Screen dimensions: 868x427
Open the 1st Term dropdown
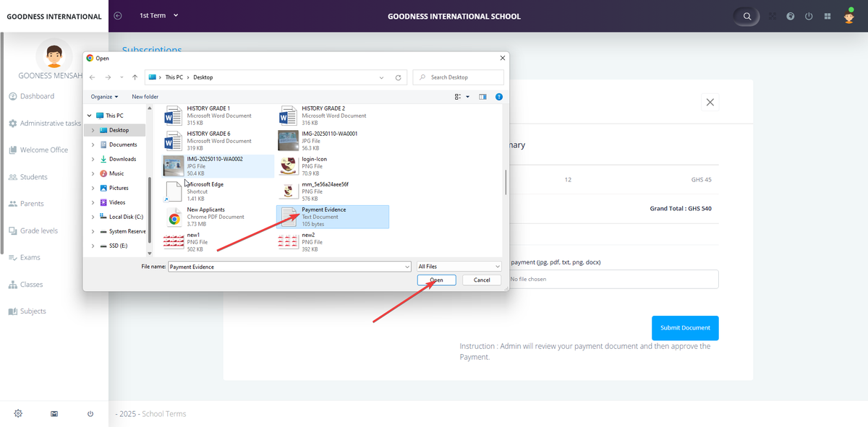158,16
